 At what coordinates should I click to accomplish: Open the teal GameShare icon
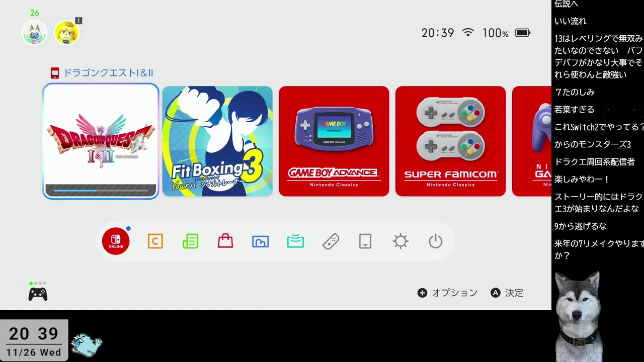(295, 241)
